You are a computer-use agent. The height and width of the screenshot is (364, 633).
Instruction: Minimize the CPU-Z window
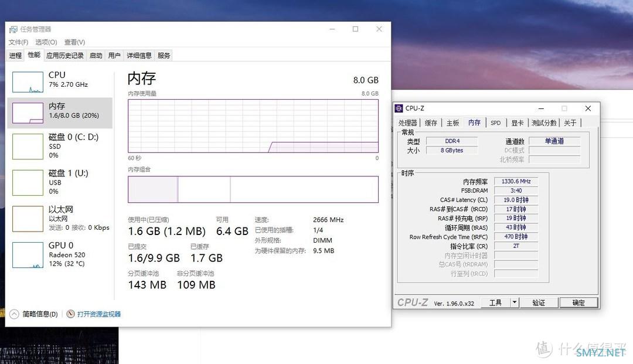(x=541, y=108)
